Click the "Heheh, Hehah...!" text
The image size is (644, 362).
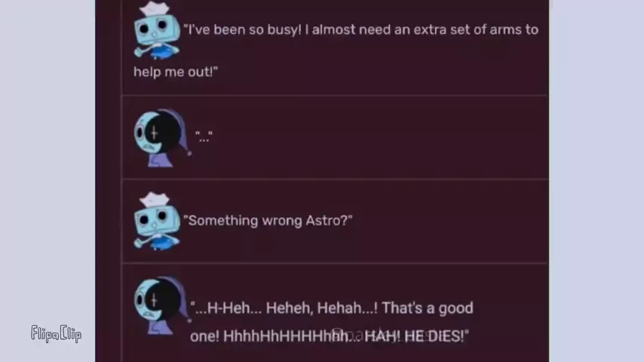(321, 308)
